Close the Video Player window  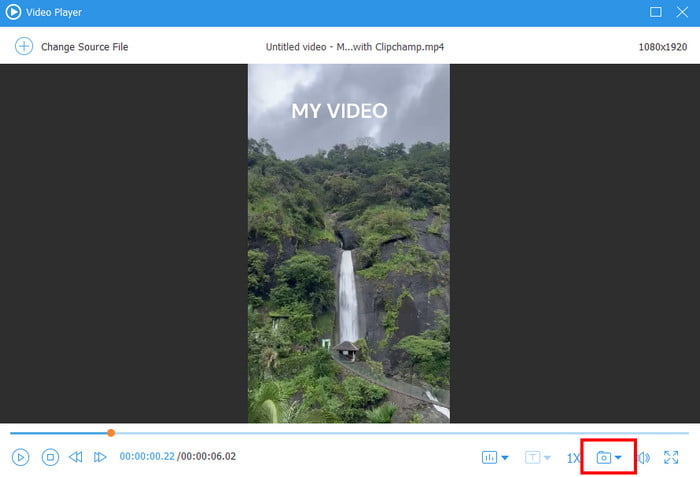tap(682, 12)
